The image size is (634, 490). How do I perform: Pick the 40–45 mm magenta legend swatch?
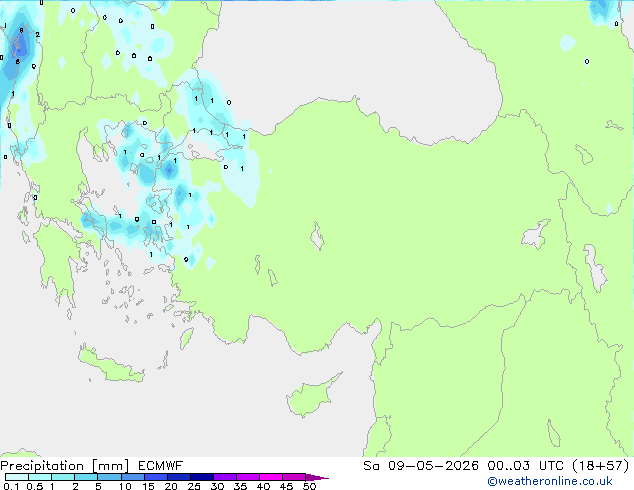tap(271, 477)
